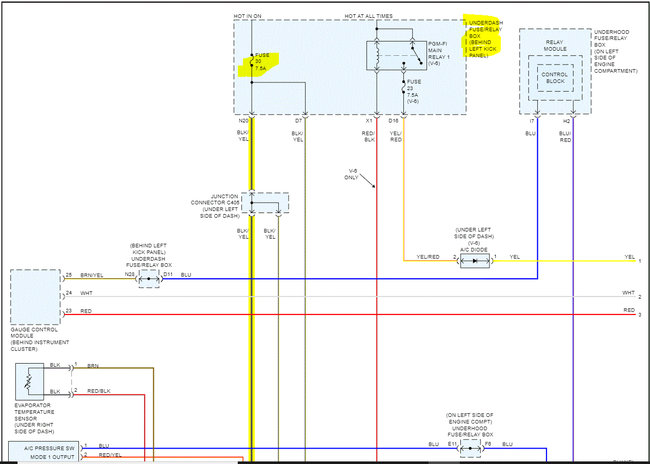Click the "D11" connector label

click(x=168, y=274)
